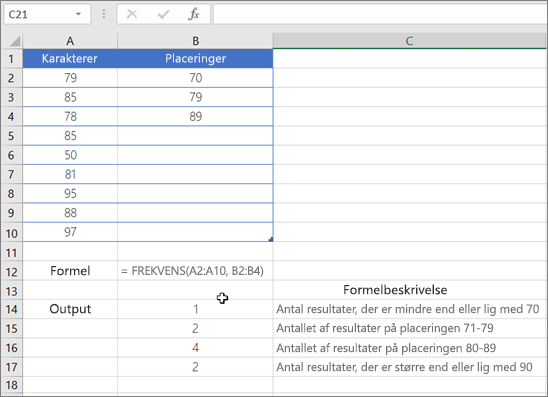
Task: Click the Formel label cell
Action: (70, 271)
